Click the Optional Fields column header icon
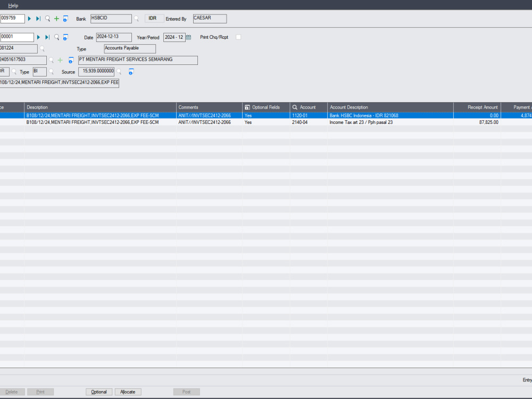This screenshot has width=532, height=399. (x=247, y=107)
